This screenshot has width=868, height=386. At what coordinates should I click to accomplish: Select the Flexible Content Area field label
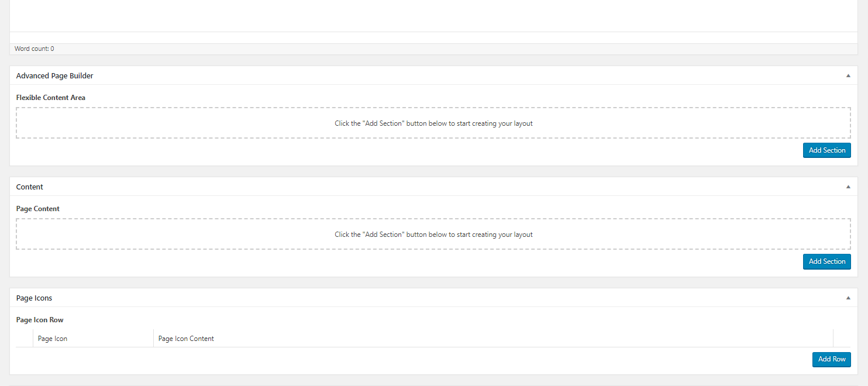[x=51, y=98]
